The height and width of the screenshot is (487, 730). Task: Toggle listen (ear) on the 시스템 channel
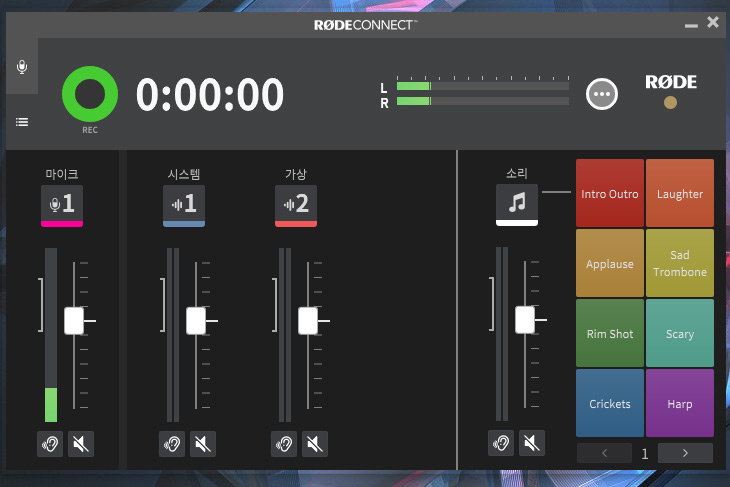pos(172,444)
